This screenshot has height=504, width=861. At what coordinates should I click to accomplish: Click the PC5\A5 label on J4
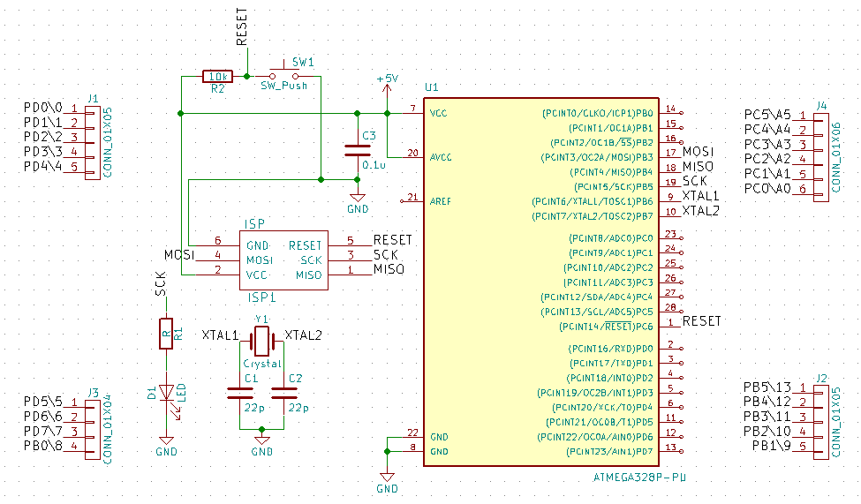point(767,115)
